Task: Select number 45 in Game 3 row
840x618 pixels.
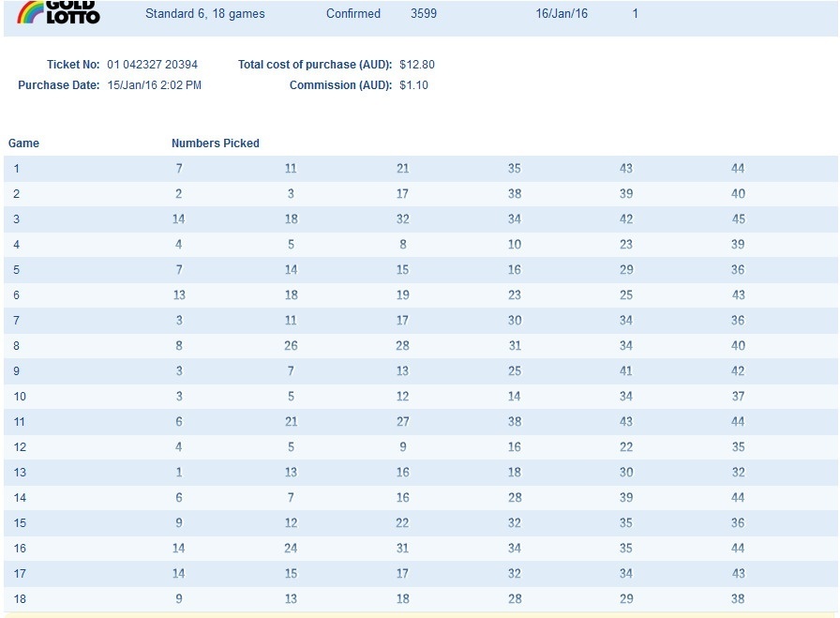Action: click(x=738, y=219)
